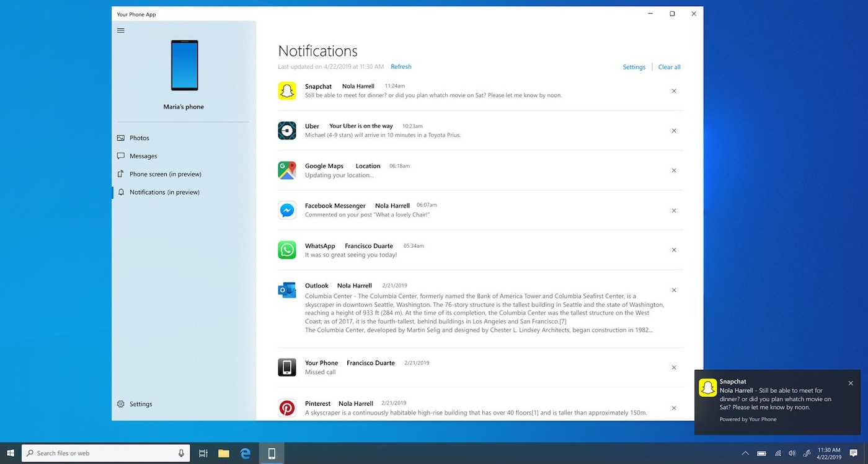This screenshot has width=868, height=464.
Task: Select the Snapchat notification icon
Action: tap(286, 90)
